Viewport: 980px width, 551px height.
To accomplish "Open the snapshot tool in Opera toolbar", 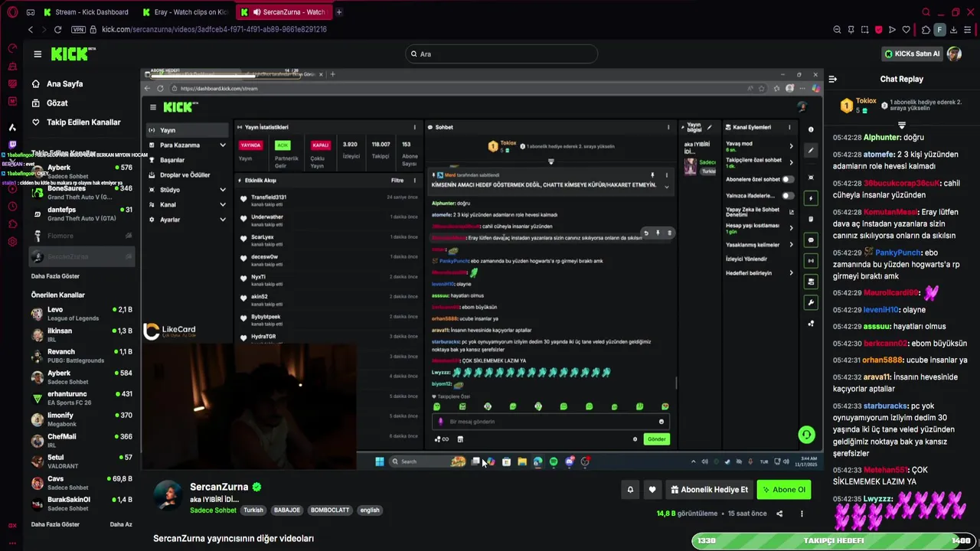I will point(864,30).
